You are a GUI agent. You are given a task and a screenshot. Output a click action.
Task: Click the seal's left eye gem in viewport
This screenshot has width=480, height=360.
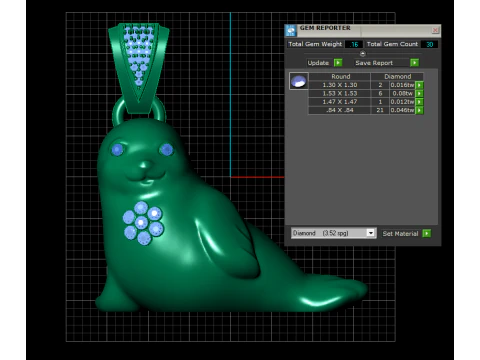(x=117, y=150)
